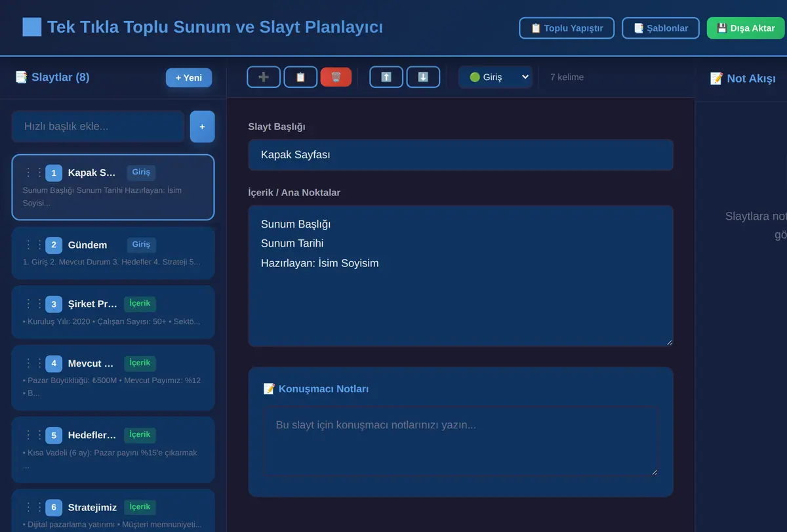Open the Şablonlar templates button
Screen dimensions: 787x532
click(x=660, y=28)
